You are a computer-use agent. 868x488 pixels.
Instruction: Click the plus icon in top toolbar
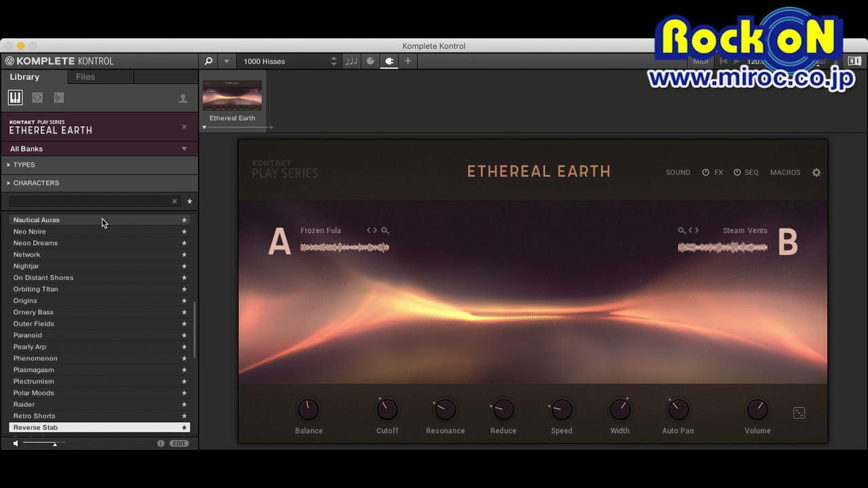[408, 61]
